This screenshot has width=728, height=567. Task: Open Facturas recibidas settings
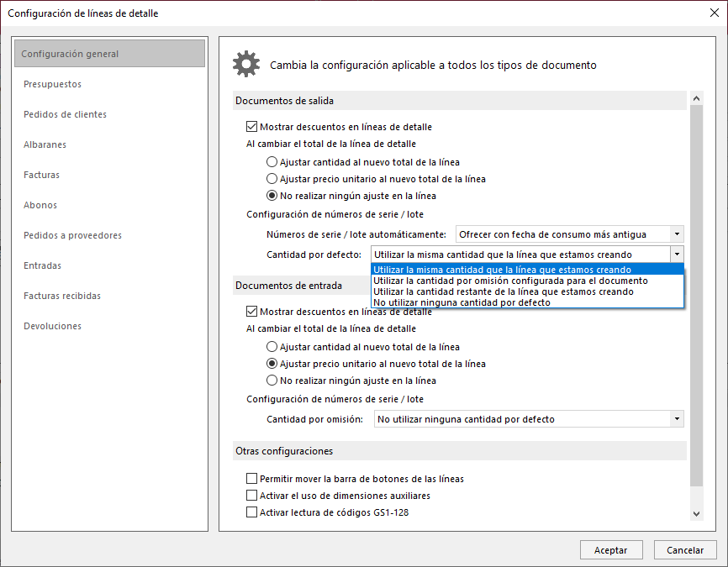tap(62, 296)
